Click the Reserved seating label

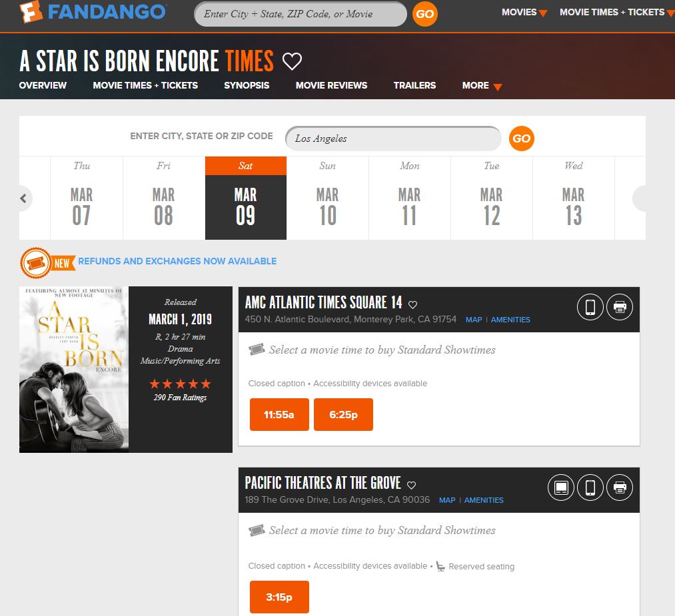click(x=481, y=567)
